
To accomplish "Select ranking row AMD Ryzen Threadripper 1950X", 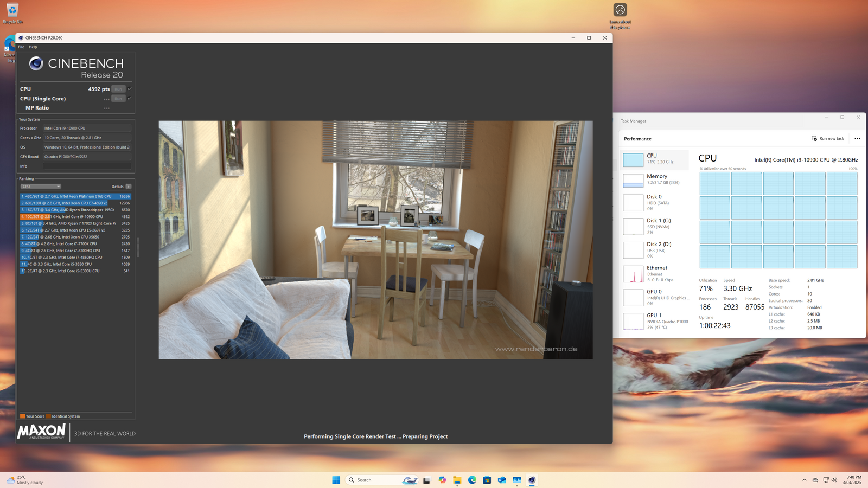I will (x=75, y=210).
